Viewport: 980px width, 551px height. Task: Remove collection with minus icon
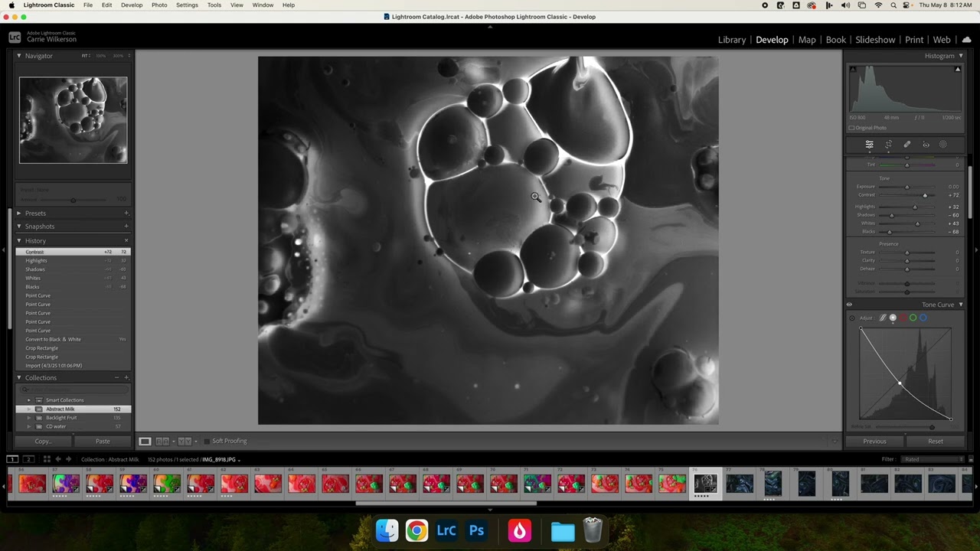117,377
